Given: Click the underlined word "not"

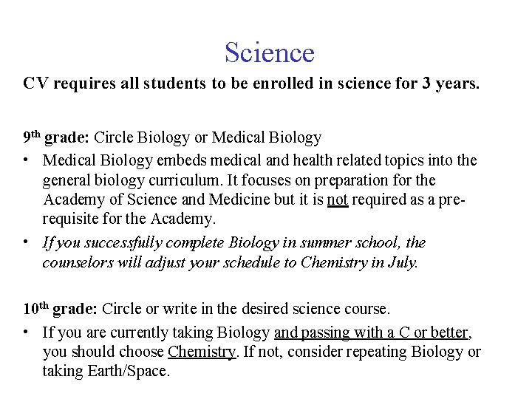Looking at the screenshot, I should (337, 201).
